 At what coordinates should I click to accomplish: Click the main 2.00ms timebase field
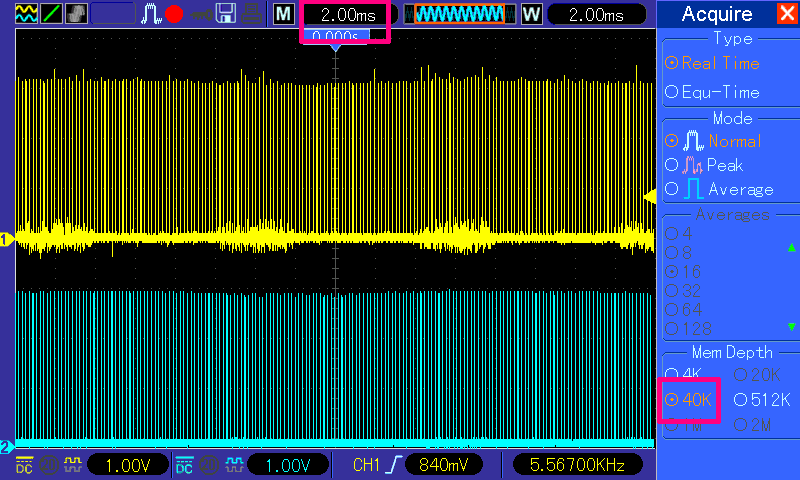pos(346,15)
